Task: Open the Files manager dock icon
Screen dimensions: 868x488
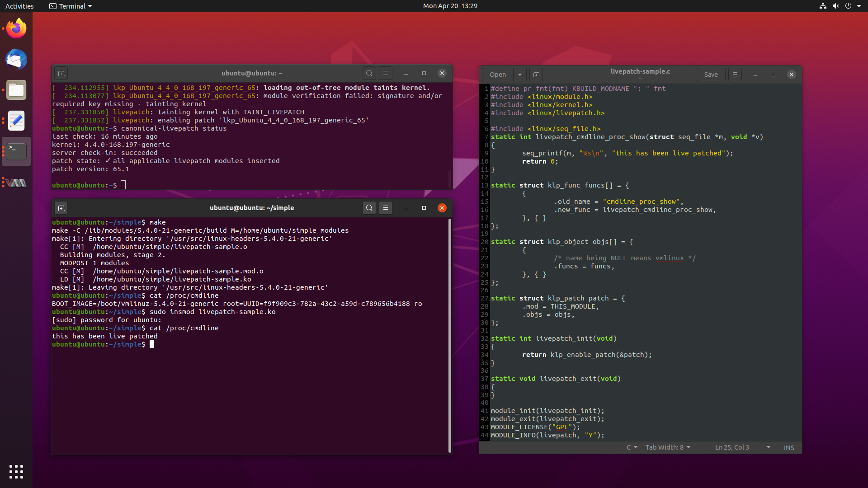Action: pyautogui.click(x=16, y=90)
